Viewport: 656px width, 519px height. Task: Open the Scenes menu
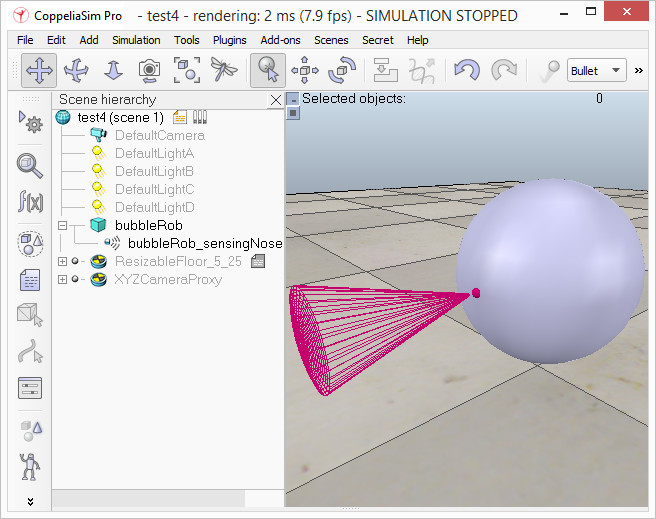(331, 40)
